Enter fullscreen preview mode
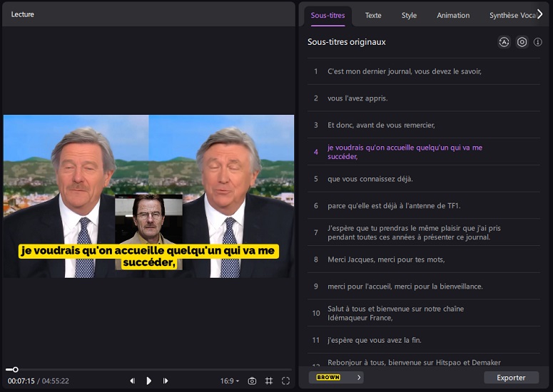This screenshot has height=392, width=553. click(x=285, y=381)
